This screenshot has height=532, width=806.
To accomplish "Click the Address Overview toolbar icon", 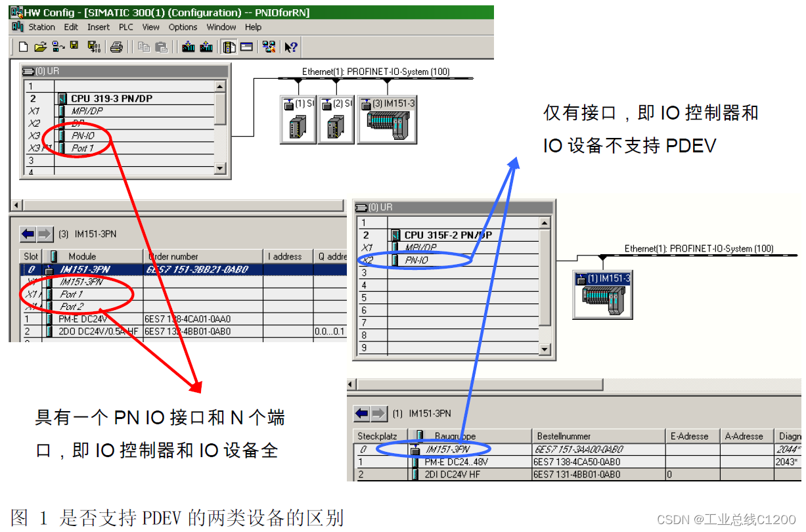I will pyautogui.click(x=246, y=47).
